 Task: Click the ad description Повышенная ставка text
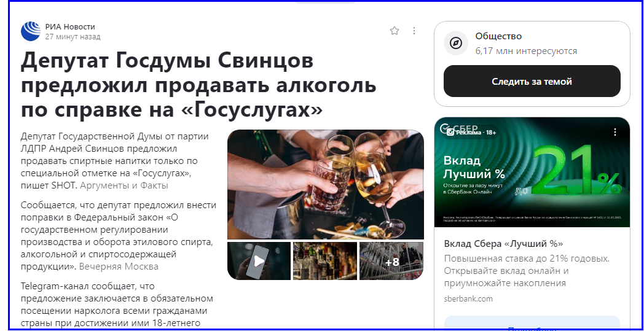click(527, 271)
